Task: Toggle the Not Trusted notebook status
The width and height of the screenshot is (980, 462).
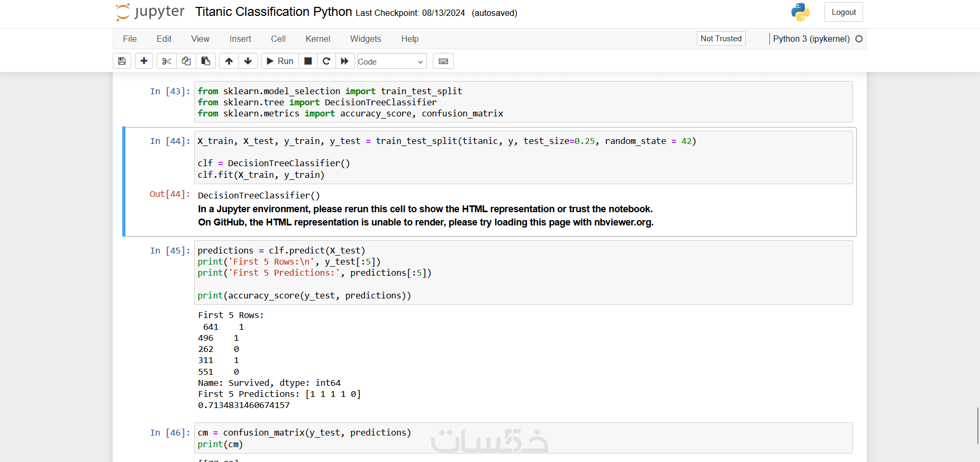Action: pos(721,39)
